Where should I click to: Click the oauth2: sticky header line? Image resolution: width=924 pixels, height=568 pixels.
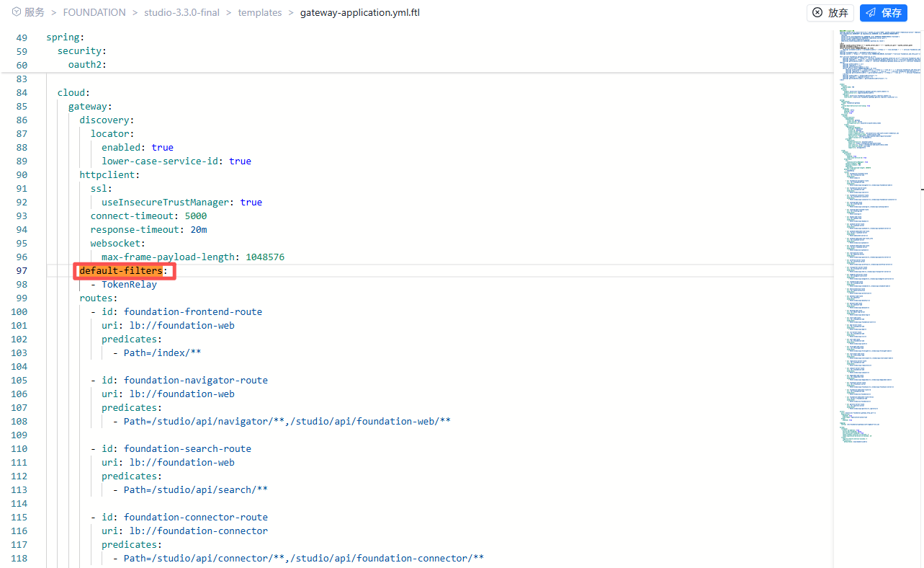click(x=87, y=65)
